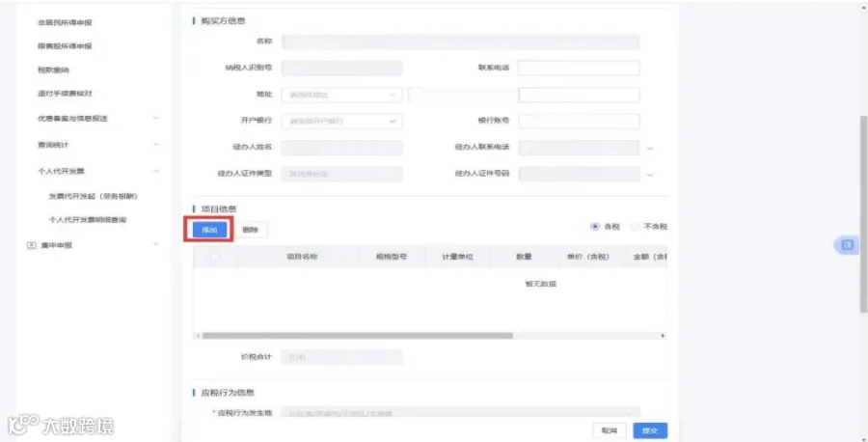Image resolution: width=868 pixels, height=442 pixels.
Task: Click the 计量单位 column header
Action: pos(458,257)
